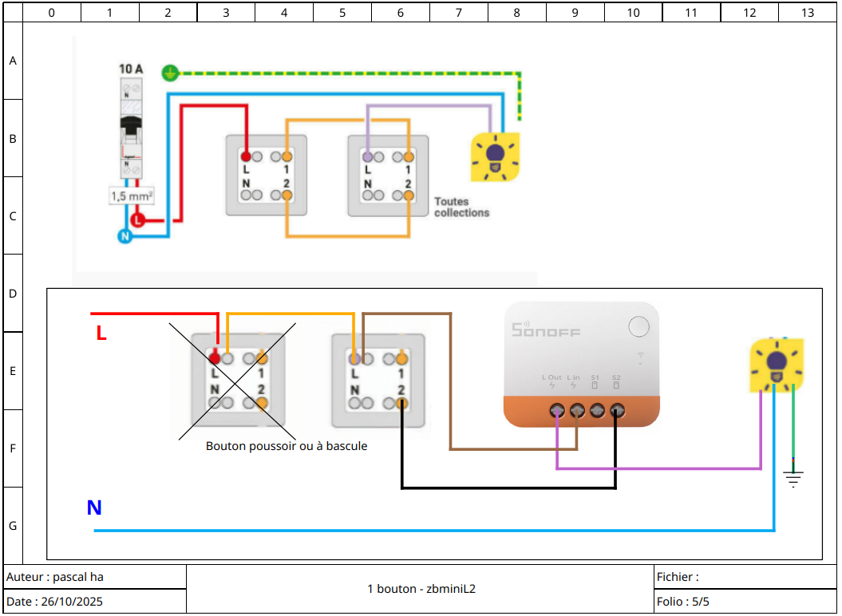This screenshot has height=616, width=842.
Task: Click the brown wire to L in terminal
Action: 450,381
